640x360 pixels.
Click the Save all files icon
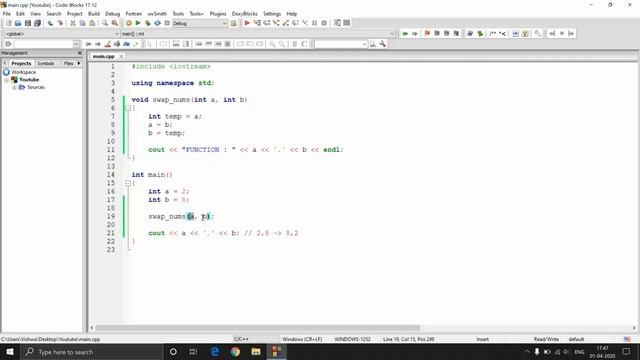click(x=38, y=23)
